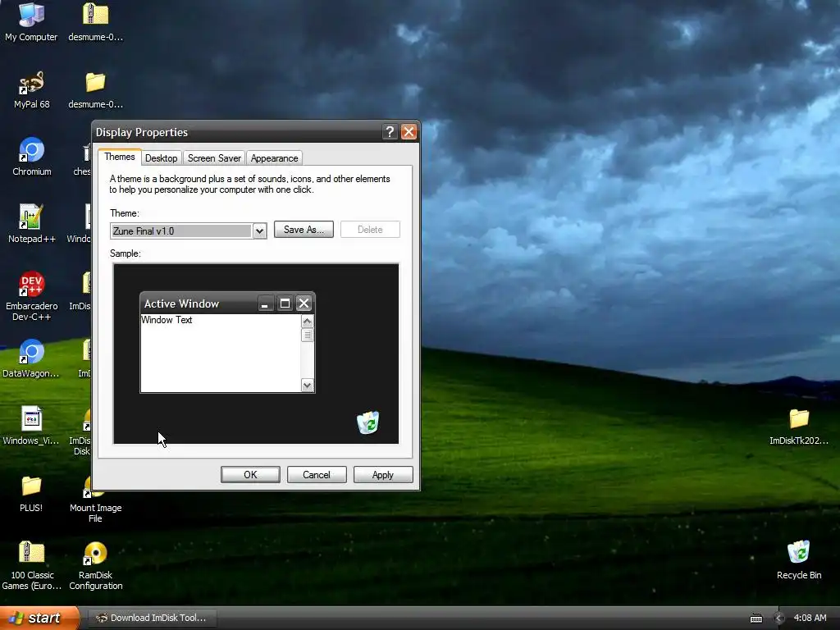Viewport: 840px width, 630px height.
Task: Expand hidden tray icons with the arrow
Action: click(779, 619)
